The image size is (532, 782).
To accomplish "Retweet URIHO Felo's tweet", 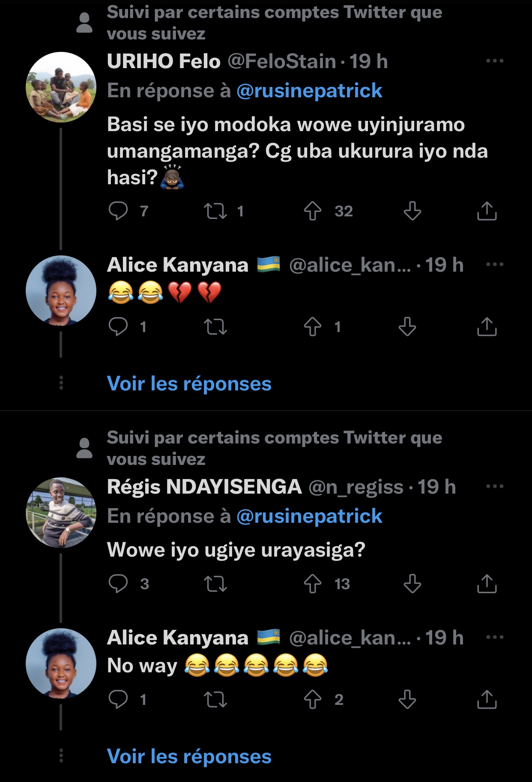I will coord(215,211).
